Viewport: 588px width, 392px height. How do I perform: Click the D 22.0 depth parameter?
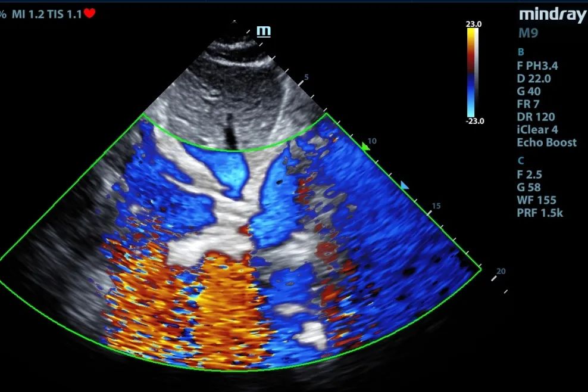pyautogui.click(x=534, y=79)
